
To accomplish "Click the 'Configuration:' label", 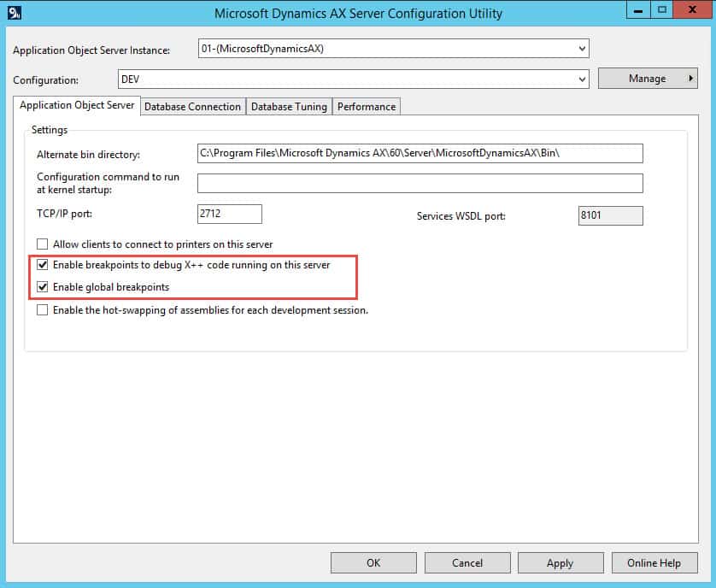I will pos(45,80).
